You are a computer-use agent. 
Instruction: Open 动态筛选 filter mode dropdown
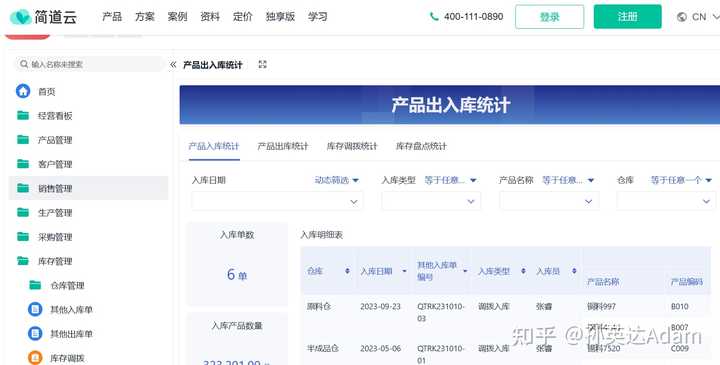(336, 180)
